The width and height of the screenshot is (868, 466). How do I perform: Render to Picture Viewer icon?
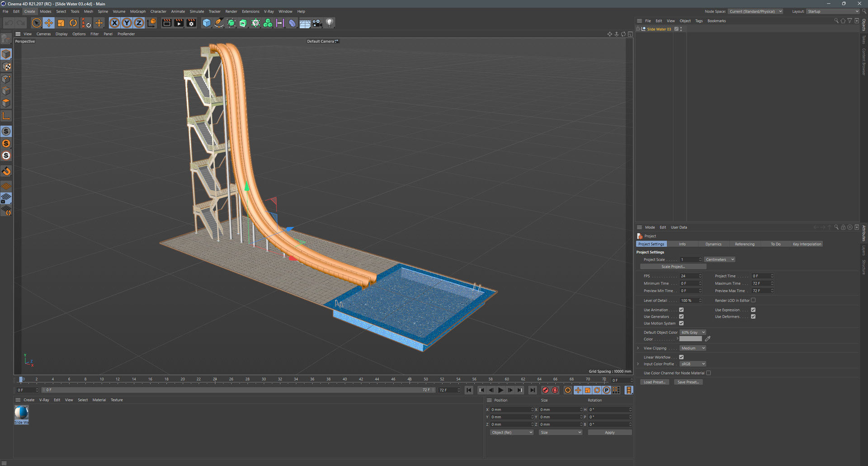pyautogui.click(x=179, y=23)
